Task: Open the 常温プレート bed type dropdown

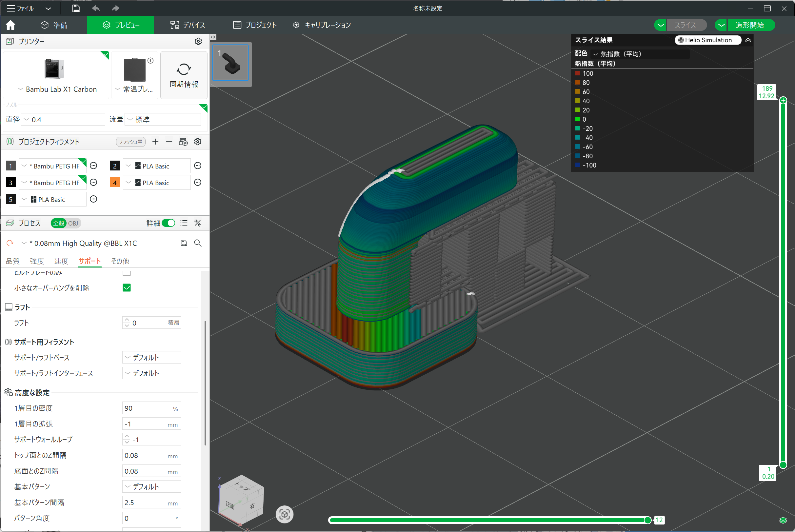Action: point(134,89)
